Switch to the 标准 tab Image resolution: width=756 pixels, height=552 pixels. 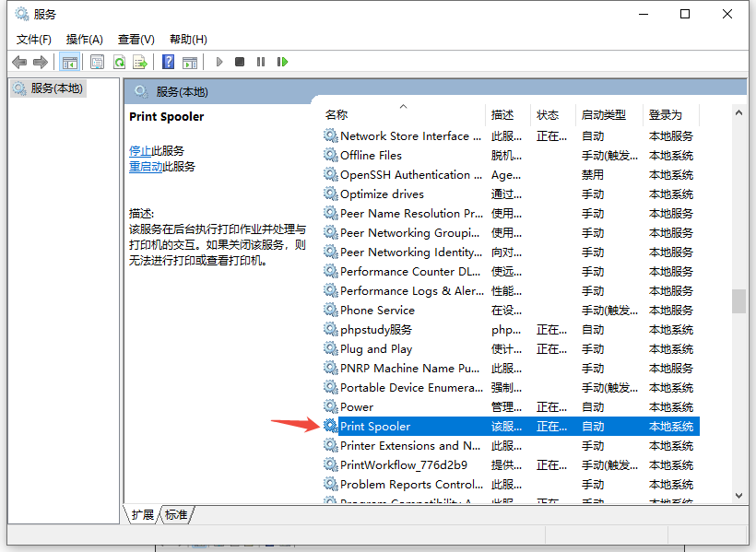click(x=176, y=515)
